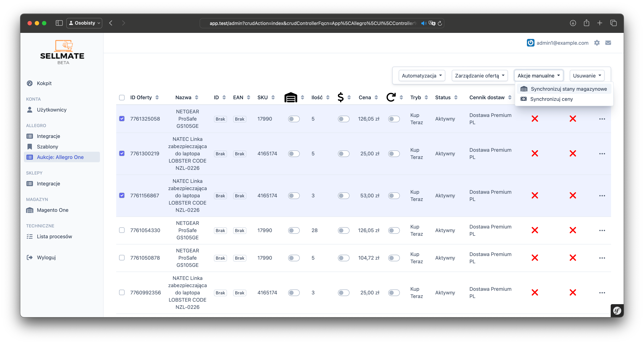Open the settings gear icon
The height and width of the screenshot is (344, 644).
click(597, 43)
